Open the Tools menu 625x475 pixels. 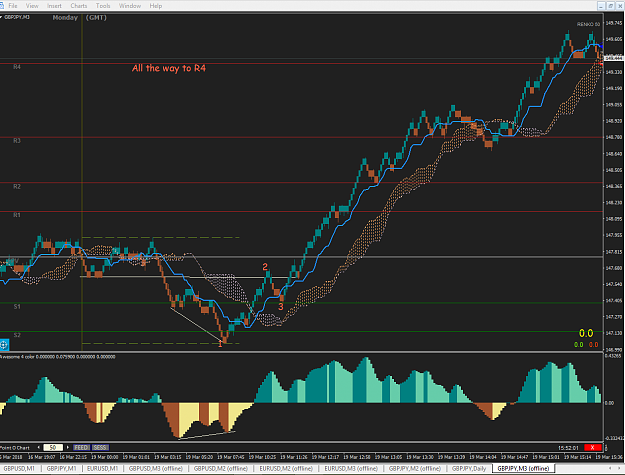(x=103, y=6)
